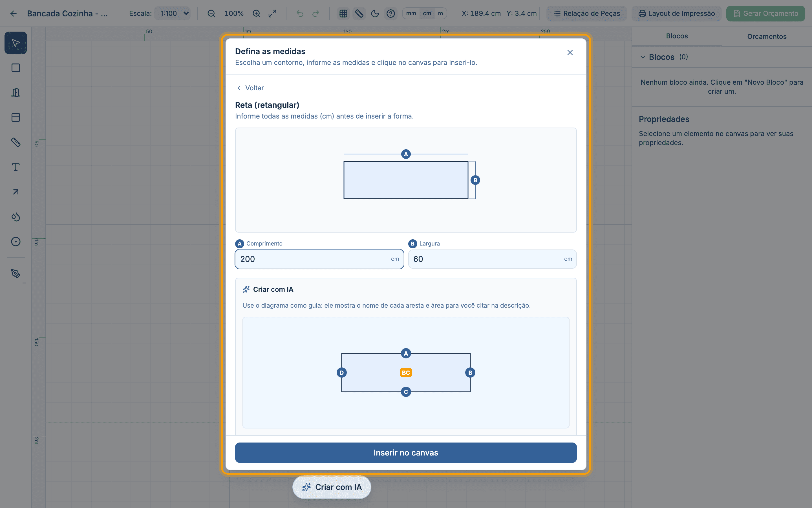The width and height of the screenshot is (812, 508).
Task: Click the back arrow next to Bancada Cozinha
Action: tap(14, 14)
